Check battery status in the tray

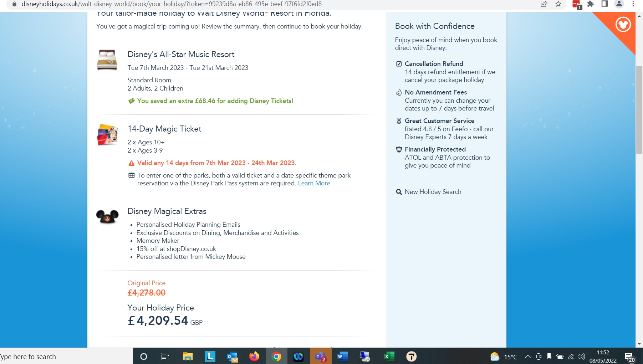[560, 357]
